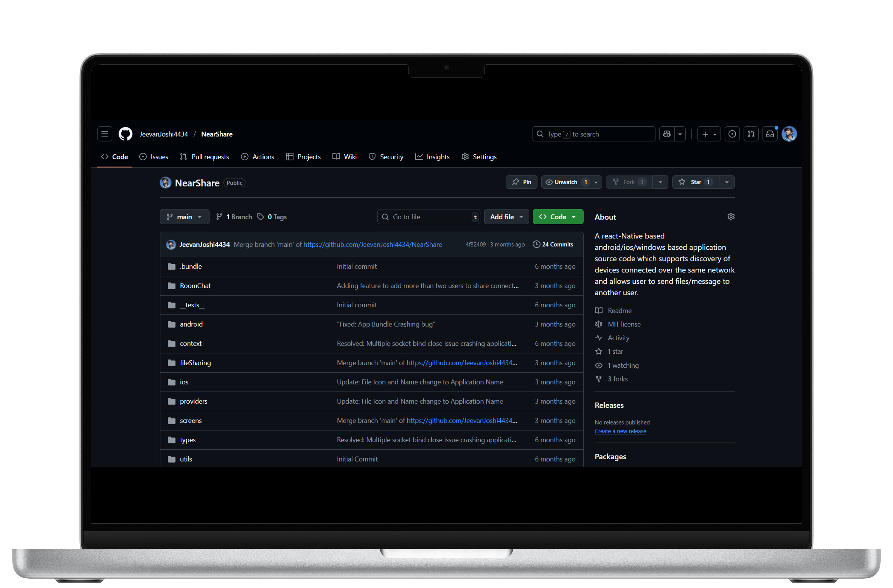Screen dimensions: 893x588
Task: Expand the main branch dropdown
Action: coord(184,217)
